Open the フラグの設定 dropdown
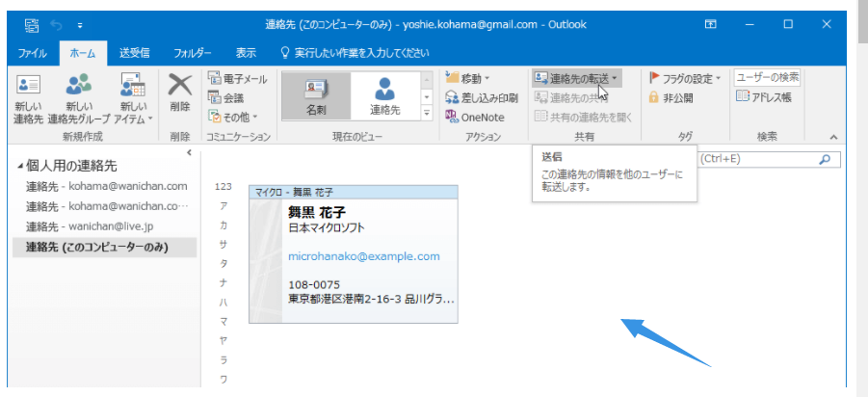The height and width of the screenshot is (397, 868). point(685,79)
